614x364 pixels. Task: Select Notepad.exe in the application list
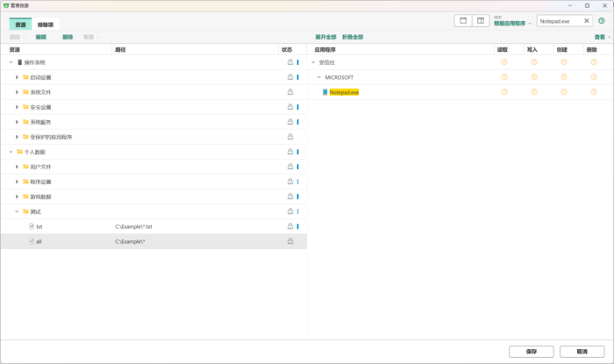click(344, 92)
